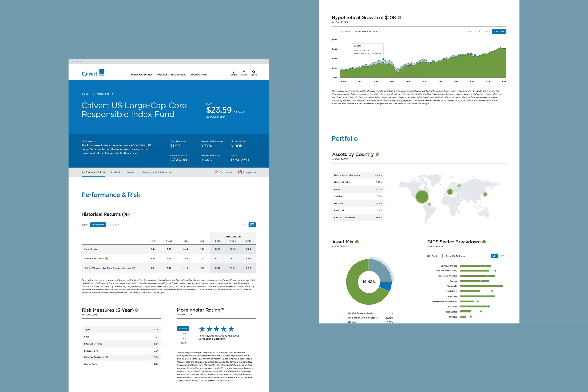Select the 5YR growth chart range
Viewport: 588px width, 392px height.
(x=478, y=31)
